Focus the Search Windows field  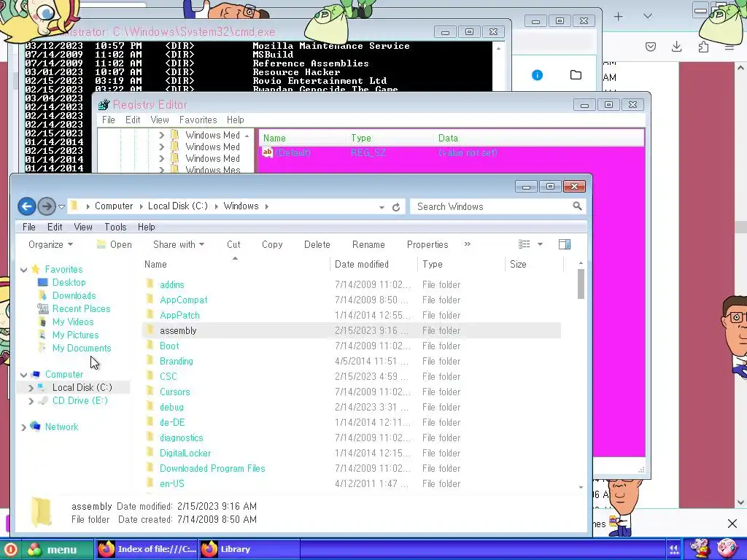coord(498,206)
